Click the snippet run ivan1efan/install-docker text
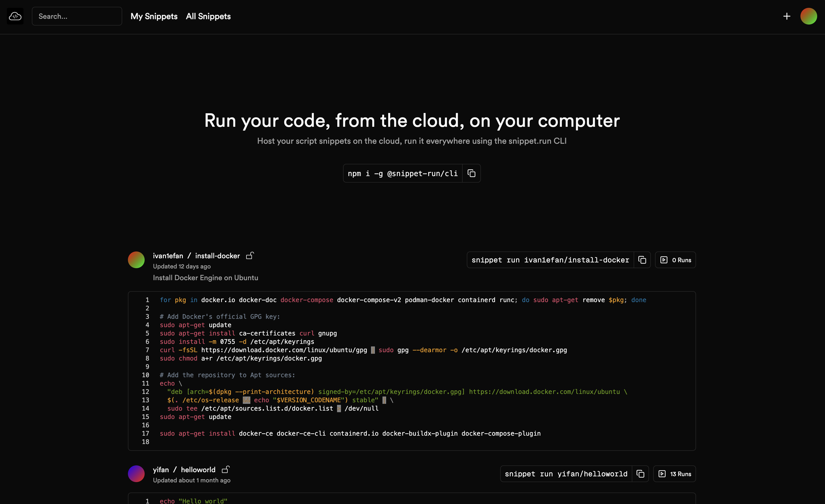The image size is (825, 504). point(550,260)
